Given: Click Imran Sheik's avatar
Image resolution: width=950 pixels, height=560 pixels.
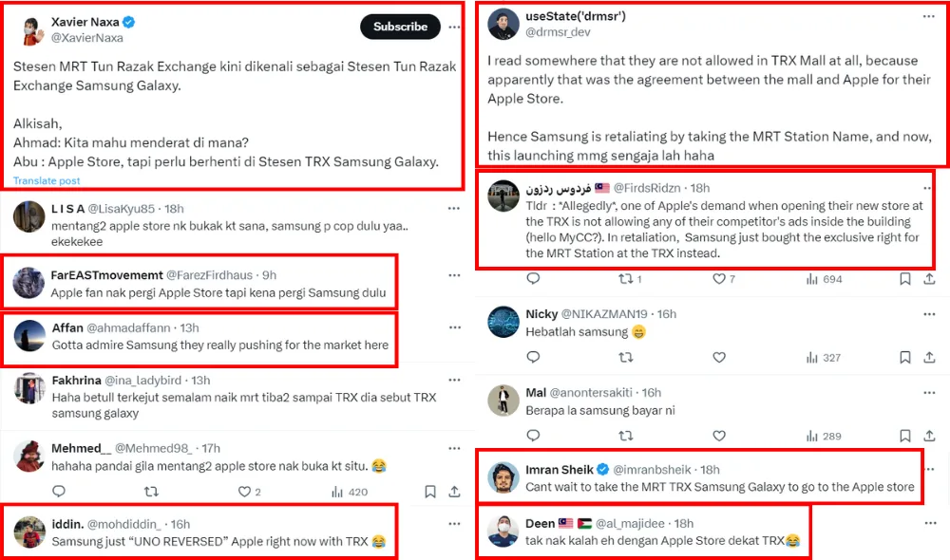Looking at the screenshot, I should [503, 478].
